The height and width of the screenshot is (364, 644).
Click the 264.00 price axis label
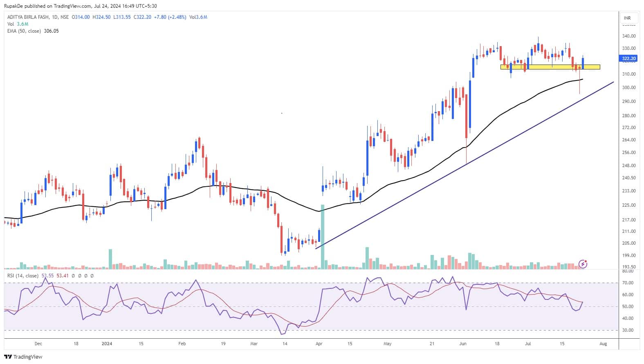[629, 140]
